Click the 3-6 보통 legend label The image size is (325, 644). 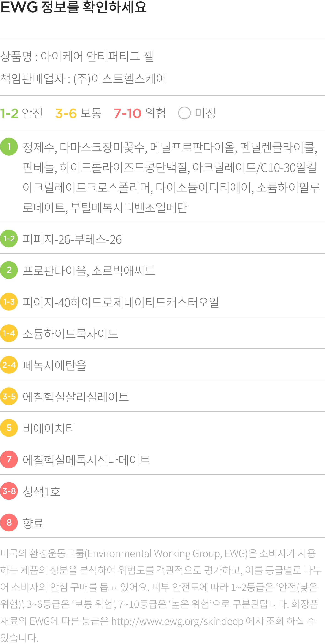(78, 113)
